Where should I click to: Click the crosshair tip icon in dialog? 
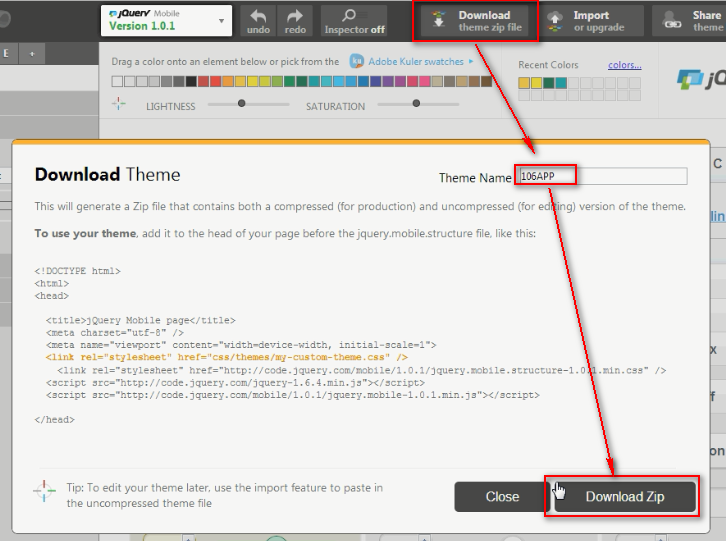(x=44, y=491)
